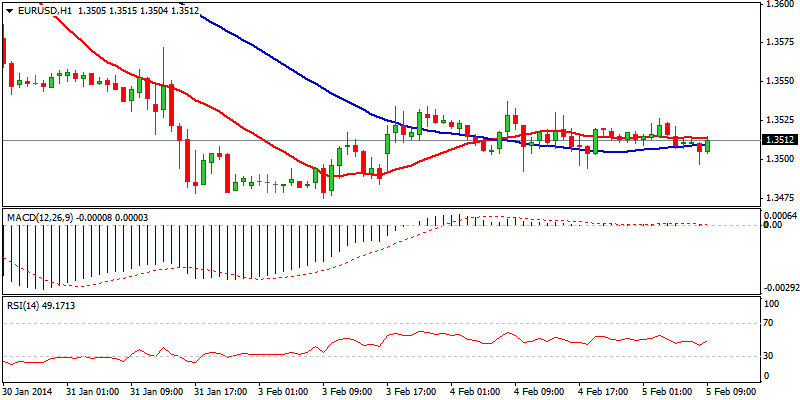Viewport: 800px width, 400px height.
Task: Click the 1.3600 price scale label
Action: (x=779, y=4)
